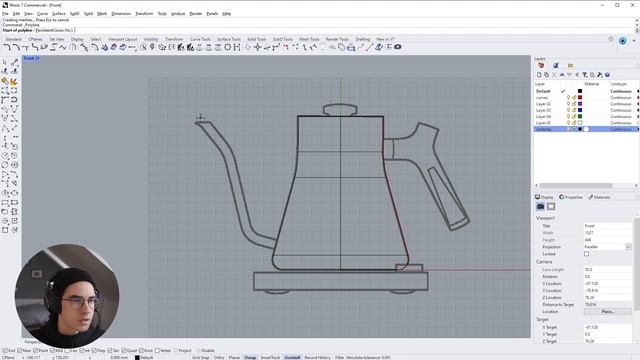Click the square icon beside camera icon
The image size is (640, 360).
[551, 207]
